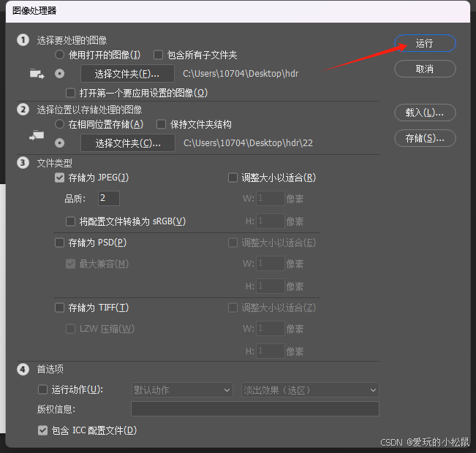Viewport: 476px width, 453px height.
Task: Uncheck 包含 ICC 配置文件(D)
Action: click(x=42, y=430)
